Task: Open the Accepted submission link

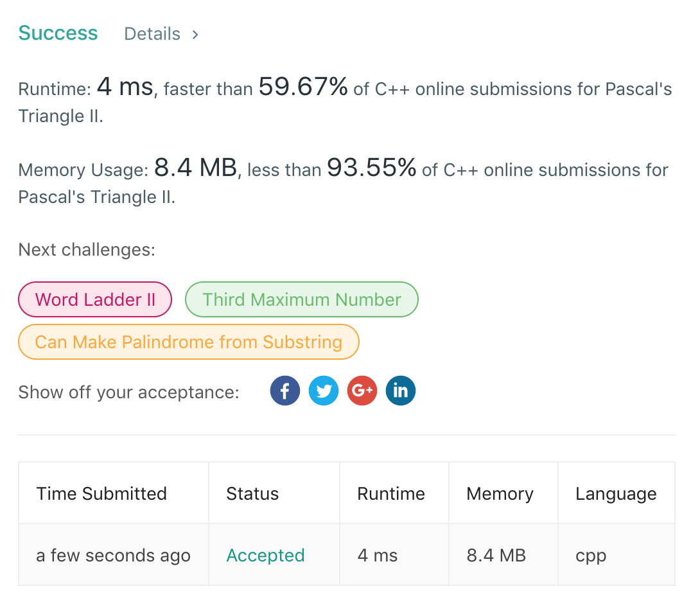Action: point(265,555)
